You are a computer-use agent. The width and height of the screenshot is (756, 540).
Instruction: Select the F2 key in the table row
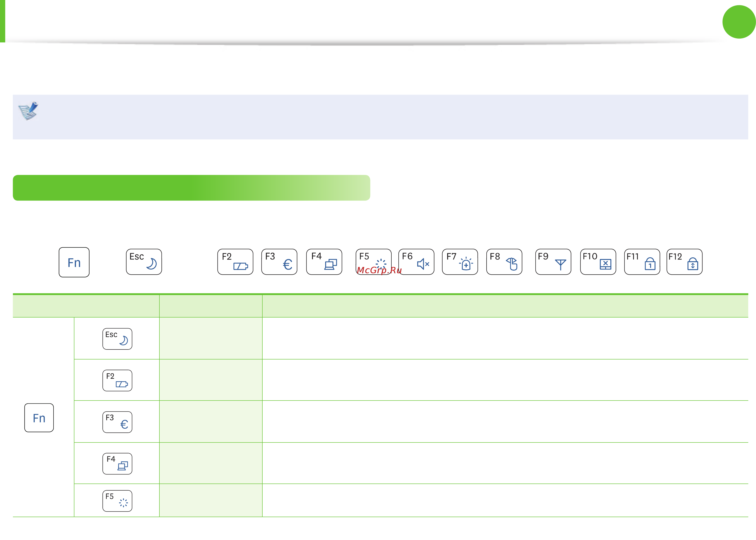(x=117, y=380)
